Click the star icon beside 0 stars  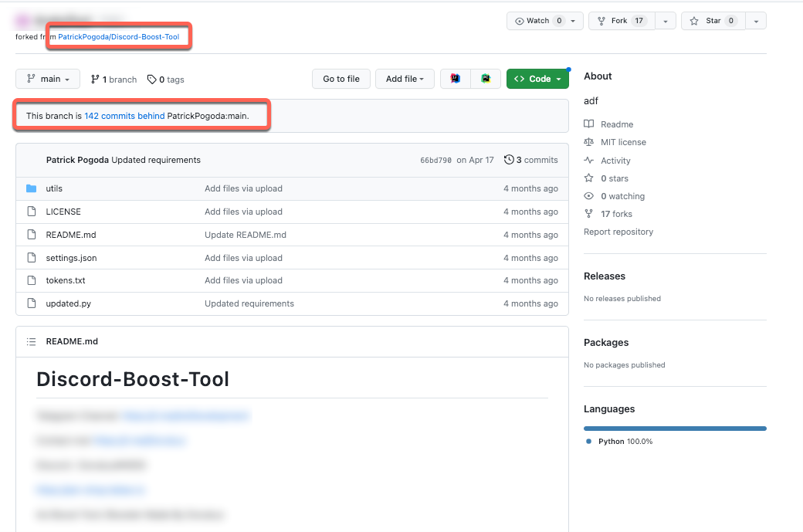click(x=589, y=178)
